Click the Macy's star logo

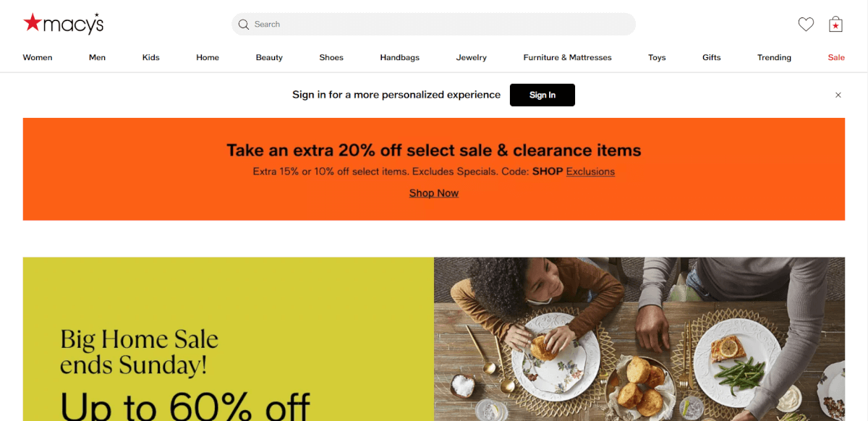33,22
